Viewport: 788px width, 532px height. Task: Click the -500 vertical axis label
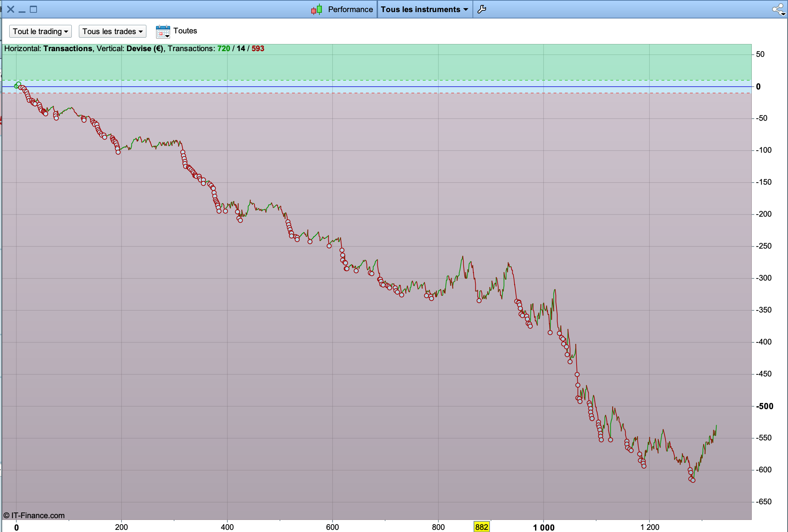764,406
